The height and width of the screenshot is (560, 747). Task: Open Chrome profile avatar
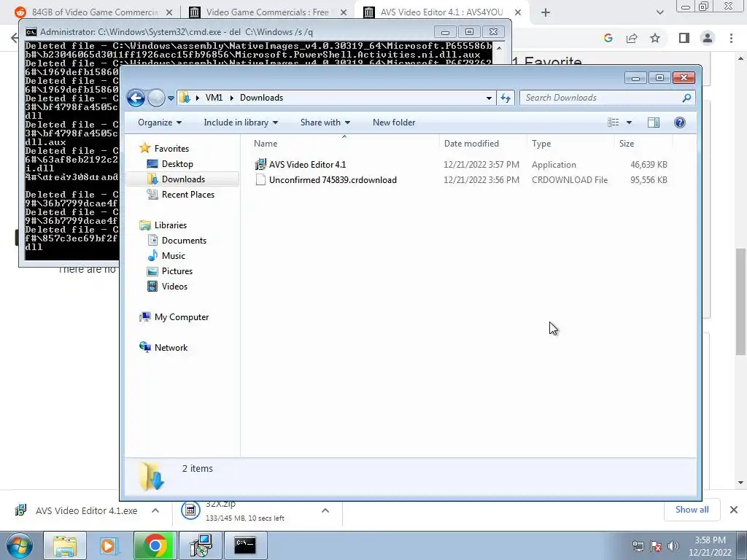pyautogui.click(x=708, y=38)
